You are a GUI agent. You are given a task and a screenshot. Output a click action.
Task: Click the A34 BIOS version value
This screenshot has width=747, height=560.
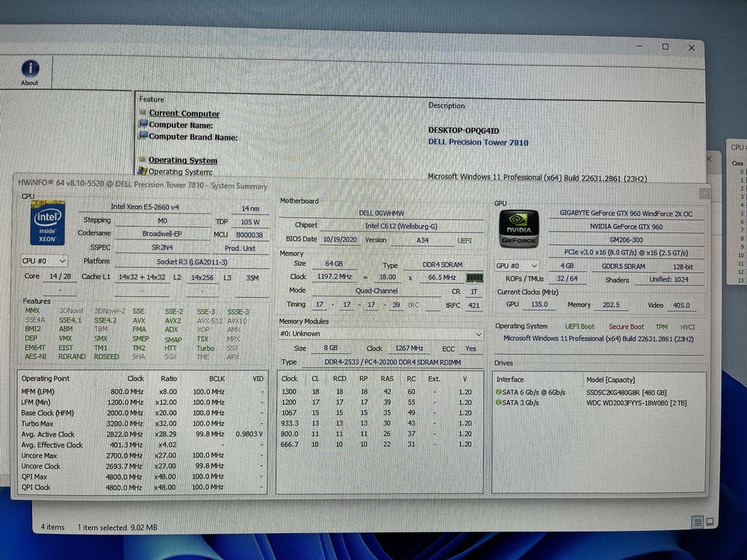point(422,240)
